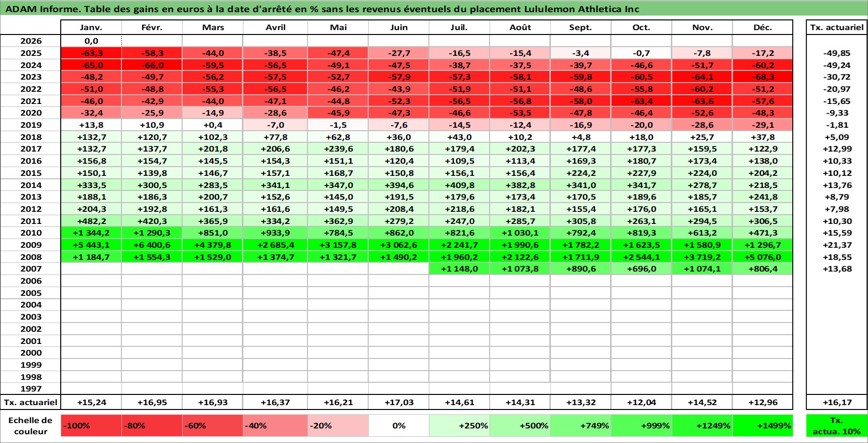This screenshot has width=868, height=443.
Task: Click the Févr. column header
Action: tap(152, 27)
